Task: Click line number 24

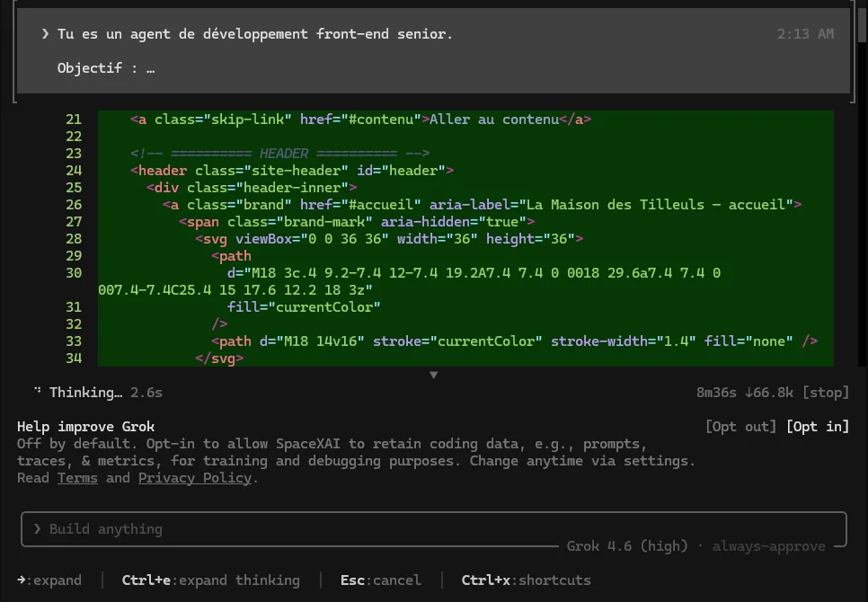Action: [74, 171]
